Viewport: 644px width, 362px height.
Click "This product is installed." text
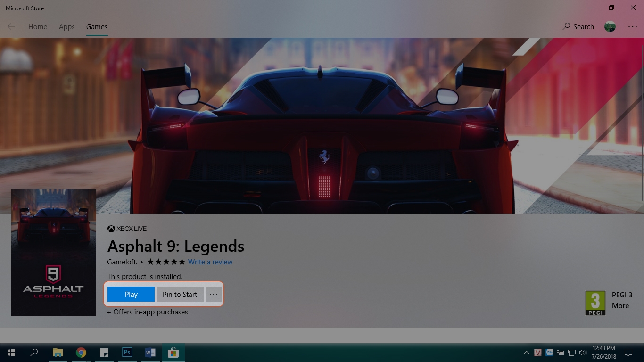tap(145, 277)
